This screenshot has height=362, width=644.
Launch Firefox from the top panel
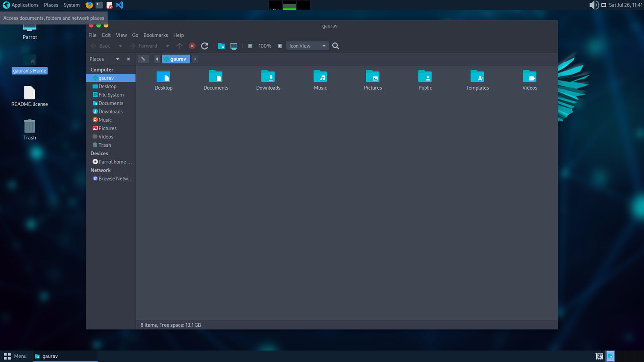(x=89, y=5)
